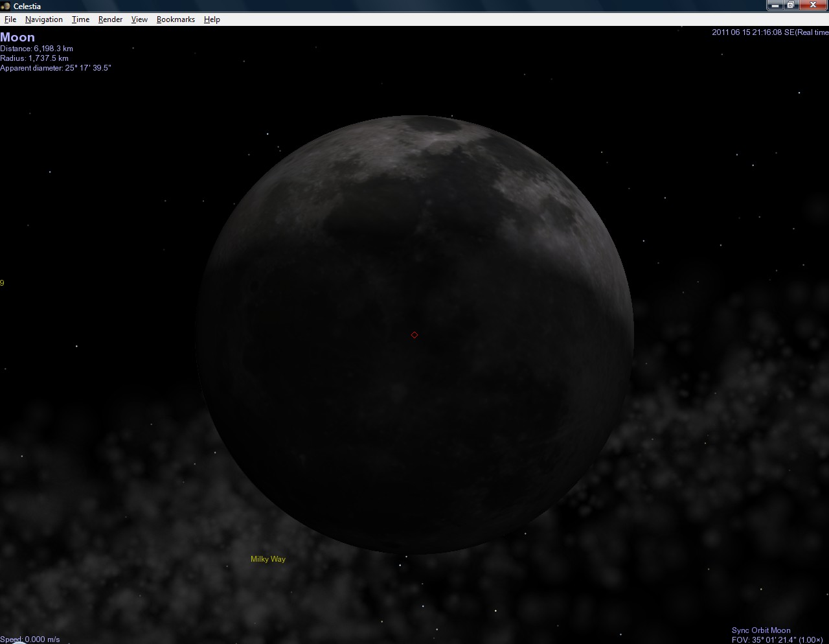Image resolution: width=829 pixels, height=644 pixels.
Task: Click the Moon name heading
Action: coord(17,38)
